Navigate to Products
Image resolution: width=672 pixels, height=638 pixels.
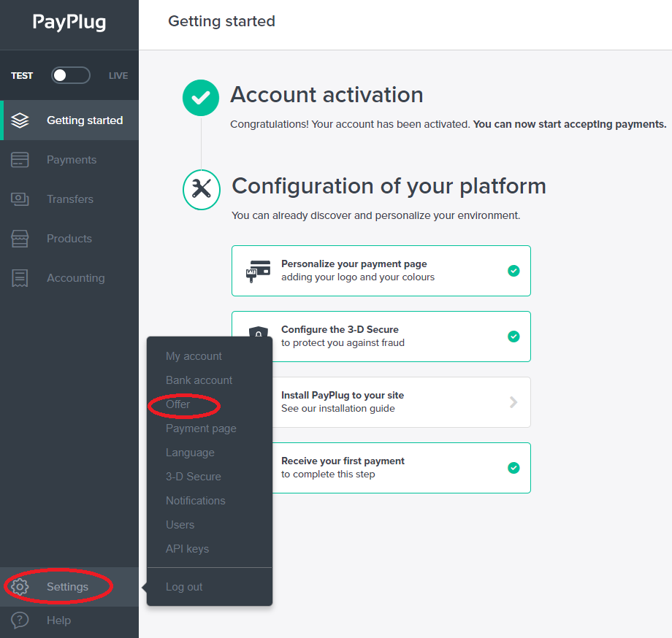[x=69, y=239]
